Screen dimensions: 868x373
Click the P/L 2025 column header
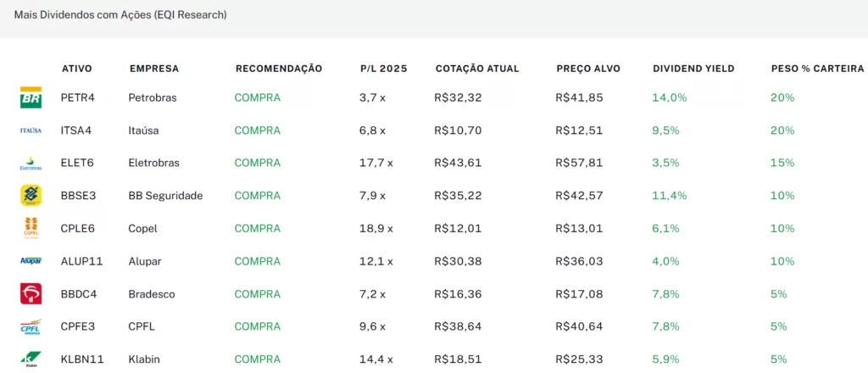pyautogui.click(x=383, y=69)
